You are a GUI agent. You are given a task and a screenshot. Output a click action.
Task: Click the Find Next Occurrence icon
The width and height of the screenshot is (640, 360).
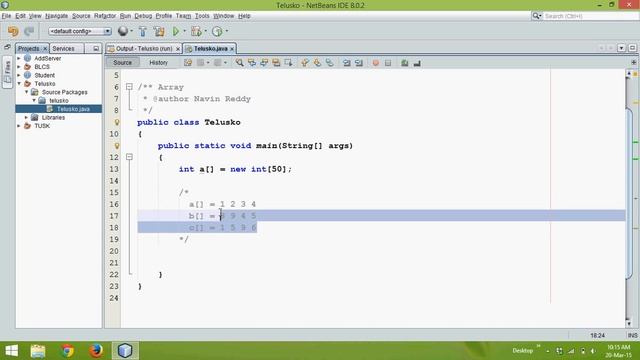(x=264, y=63)
